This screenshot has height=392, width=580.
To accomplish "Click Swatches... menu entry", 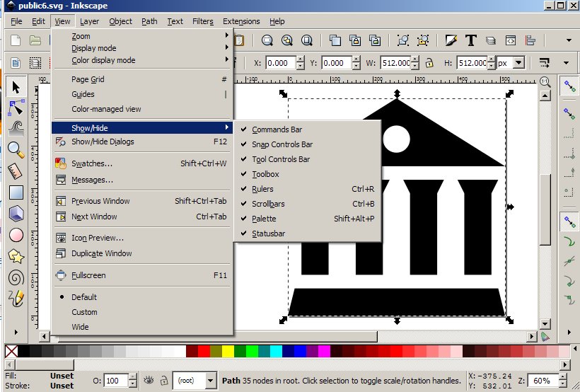I will tap(91, 163).
